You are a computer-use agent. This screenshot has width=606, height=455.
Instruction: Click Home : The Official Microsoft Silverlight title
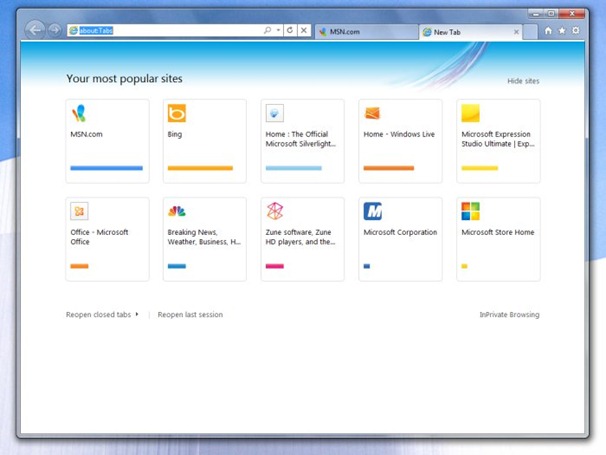[x=301, y=139]
